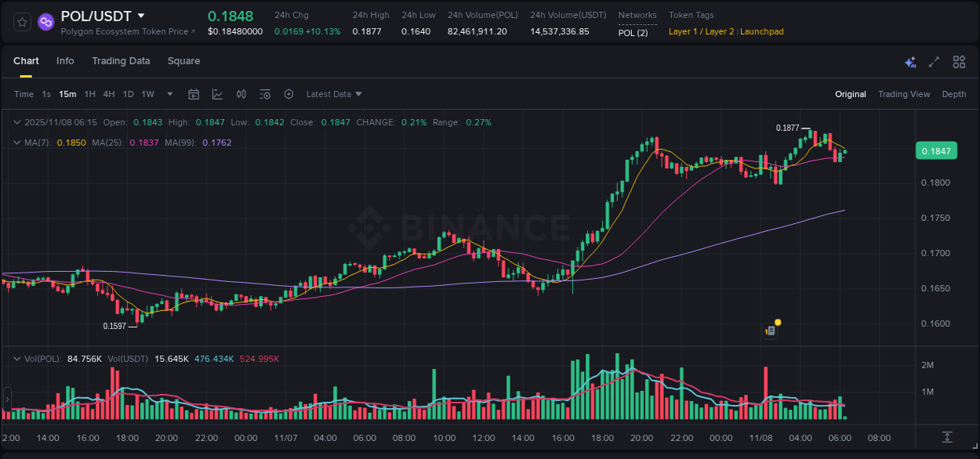
Task: Open the Launchpad token tag link
Action: point(761,31)
